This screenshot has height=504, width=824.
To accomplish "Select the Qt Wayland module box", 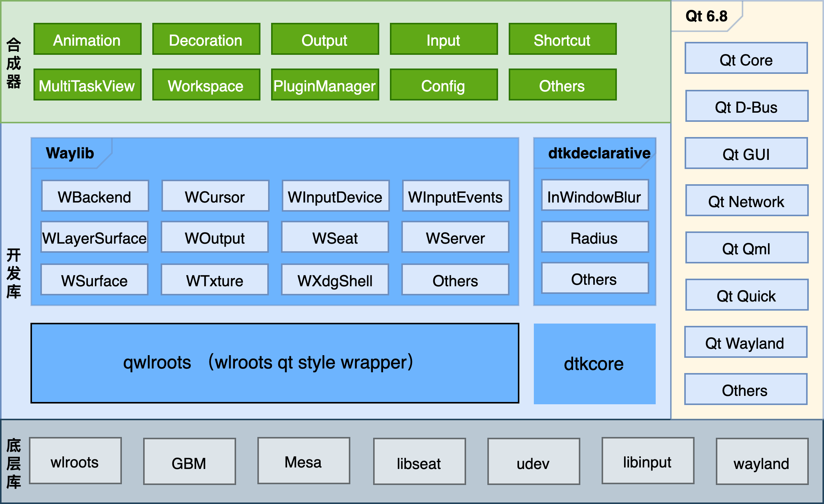I will 745,342.
